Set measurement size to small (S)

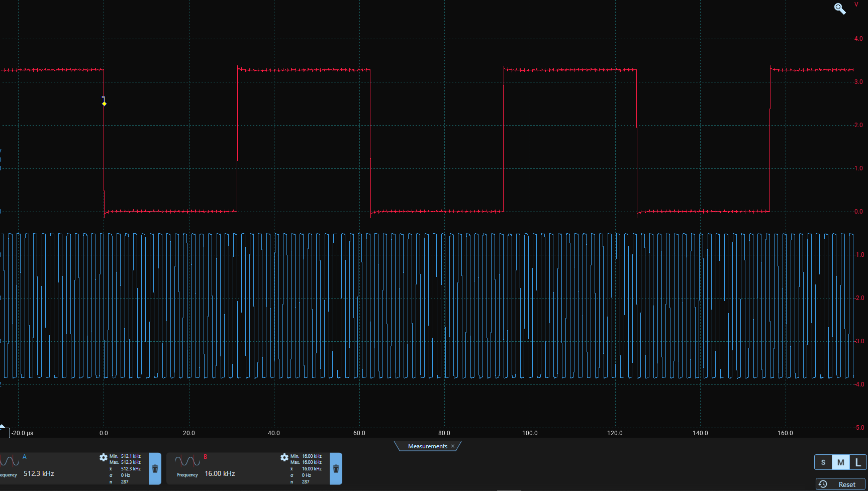(823, 462)
